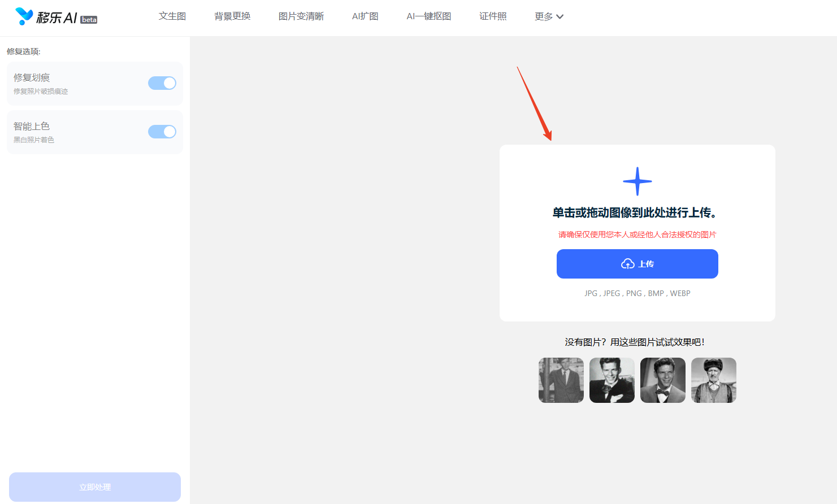
Task: Click the beta badge beside the logo
Action: click(x=89, y=20)
